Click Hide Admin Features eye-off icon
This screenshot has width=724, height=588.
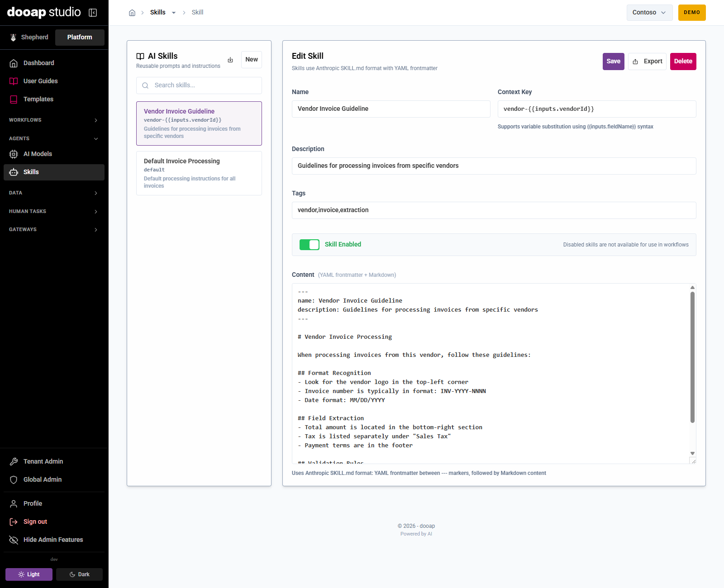click(14, 540)
